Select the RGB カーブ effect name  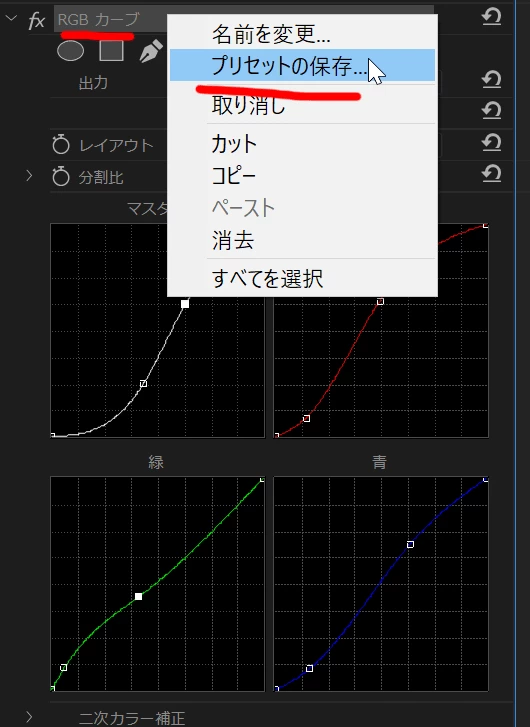pos(98,19)
